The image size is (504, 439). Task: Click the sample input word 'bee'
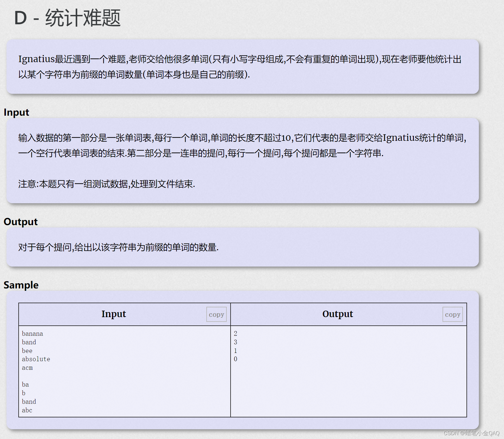click(27, 351)
